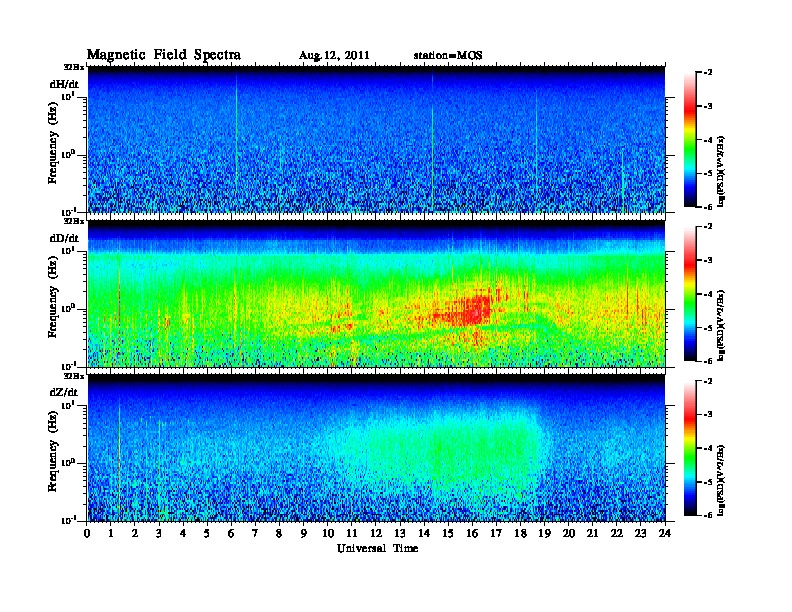
Task: Click the "dZ/dt" panel label
Action: coord(64,392)
